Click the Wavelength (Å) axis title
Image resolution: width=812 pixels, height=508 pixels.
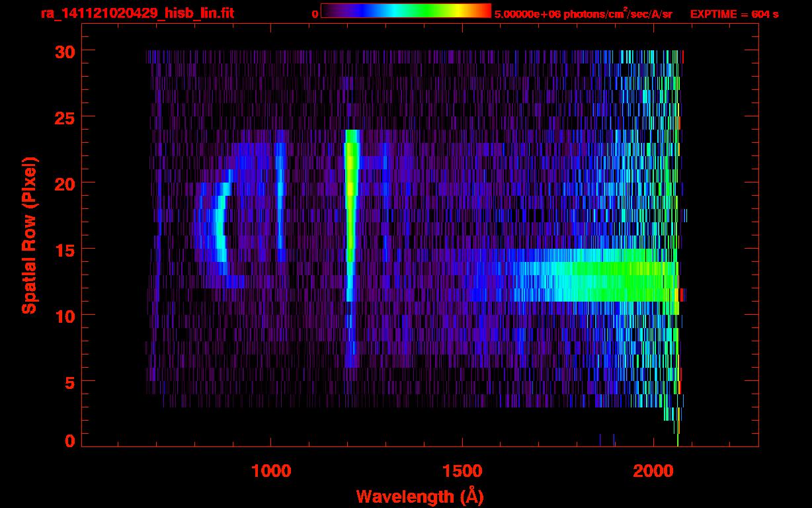tap(420, 496)
